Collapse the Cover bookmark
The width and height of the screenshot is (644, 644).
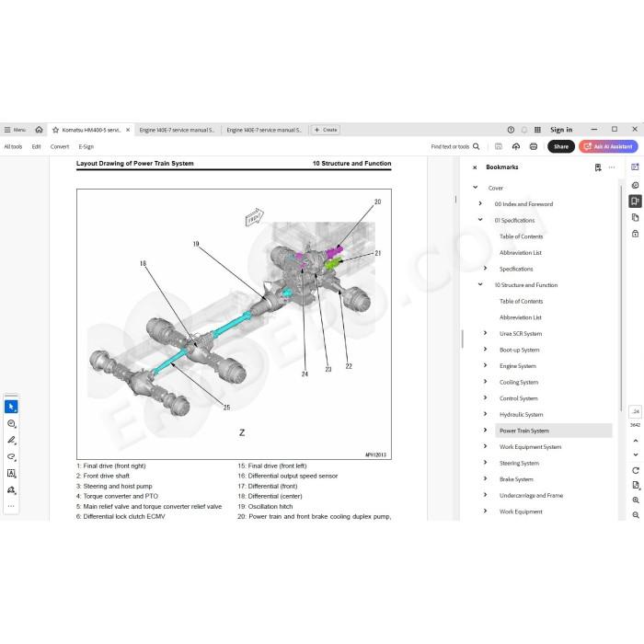point(476,188)
